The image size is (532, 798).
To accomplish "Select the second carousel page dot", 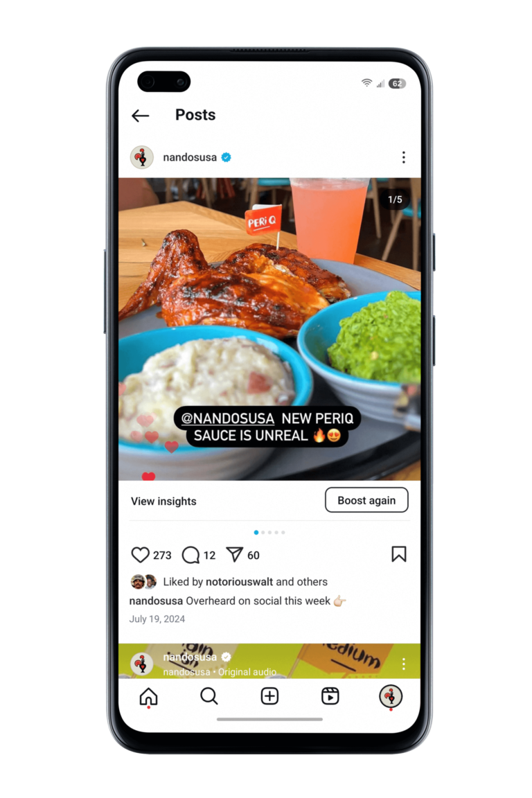I will coord(263,532).
